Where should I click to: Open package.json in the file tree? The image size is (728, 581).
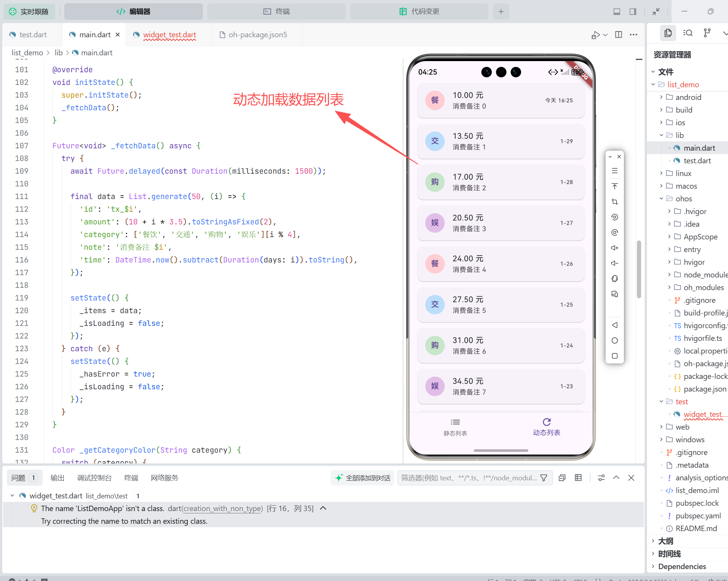click(x=705, y=389)
